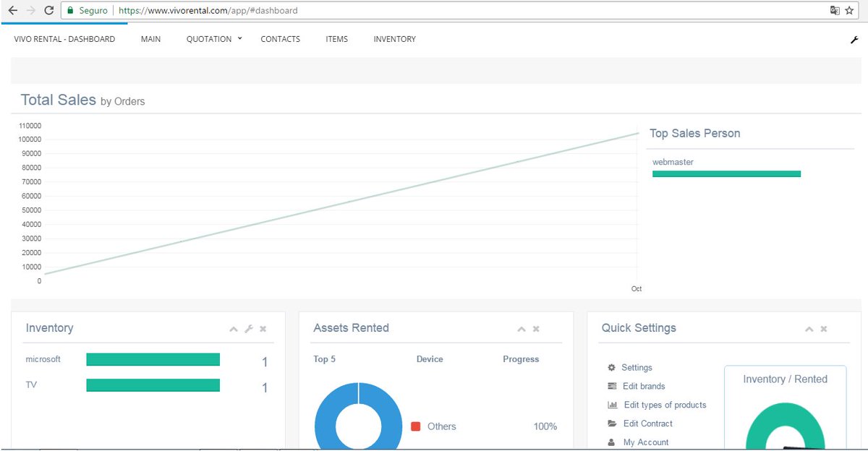Reload the page with the refresh icon
Screen dimensions: 868x451
[x=49, y=11]
